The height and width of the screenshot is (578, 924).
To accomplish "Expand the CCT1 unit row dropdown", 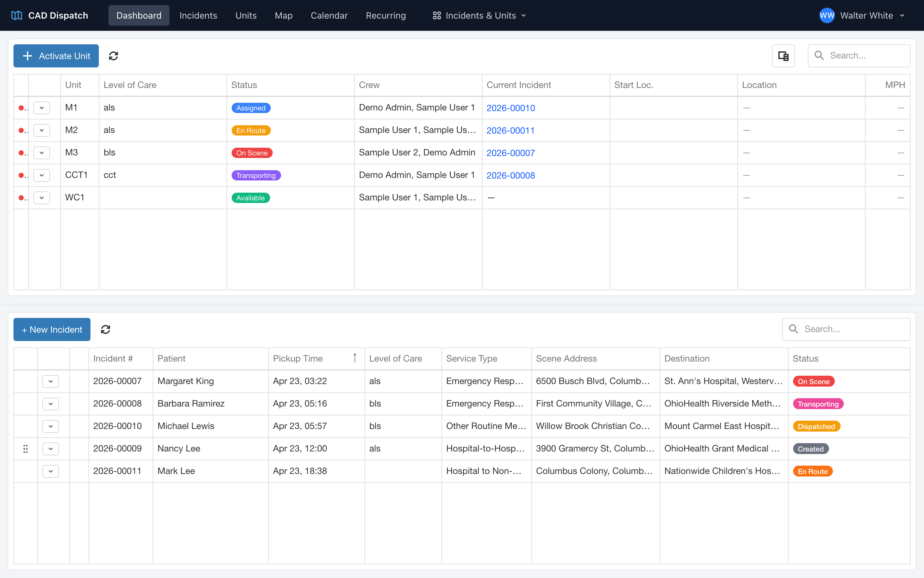I will [42, 175].
